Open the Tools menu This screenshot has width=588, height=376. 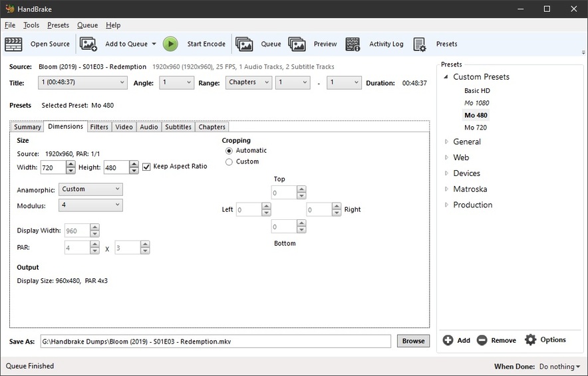pyautogui.click(x=31, y=25)
